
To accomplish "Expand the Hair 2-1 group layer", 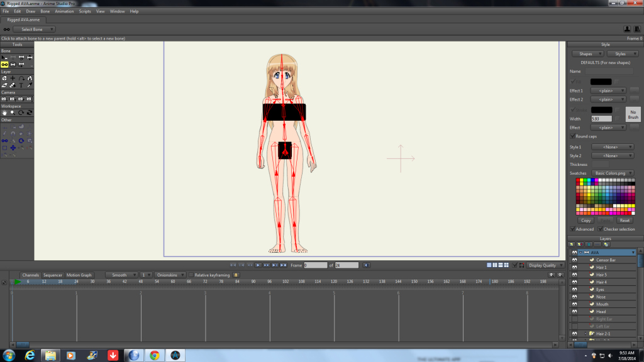I will coord(586,334).
